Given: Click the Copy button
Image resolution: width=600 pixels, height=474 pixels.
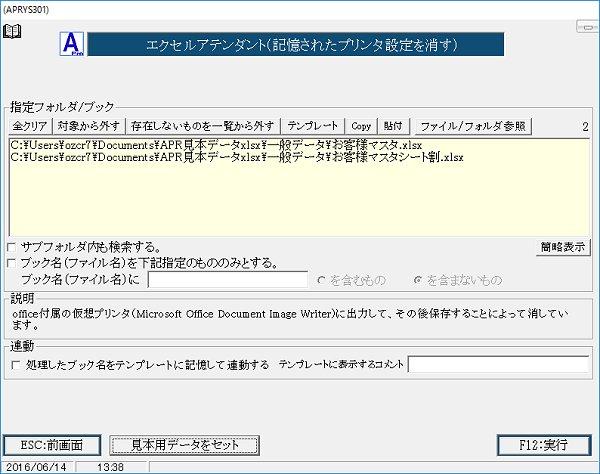Looking at the screenshot, I should coord(361,126).
